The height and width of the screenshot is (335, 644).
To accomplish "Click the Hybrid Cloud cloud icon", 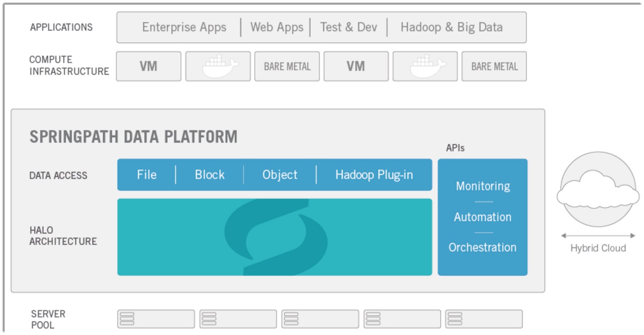I will click(598, 189).
